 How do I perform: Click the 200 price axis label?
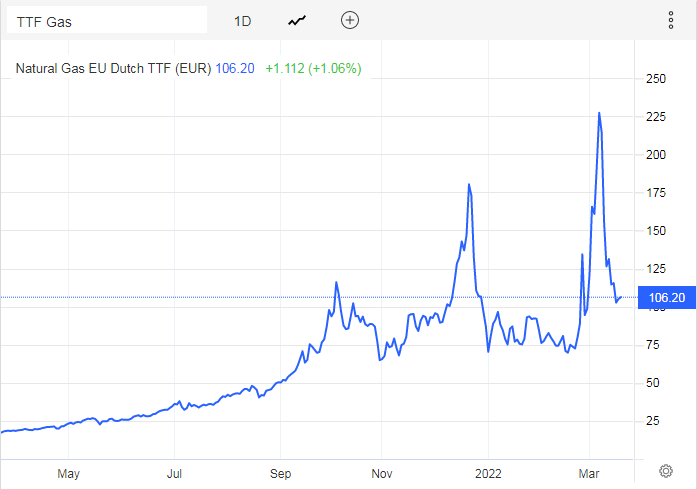(x=656, y=155)
